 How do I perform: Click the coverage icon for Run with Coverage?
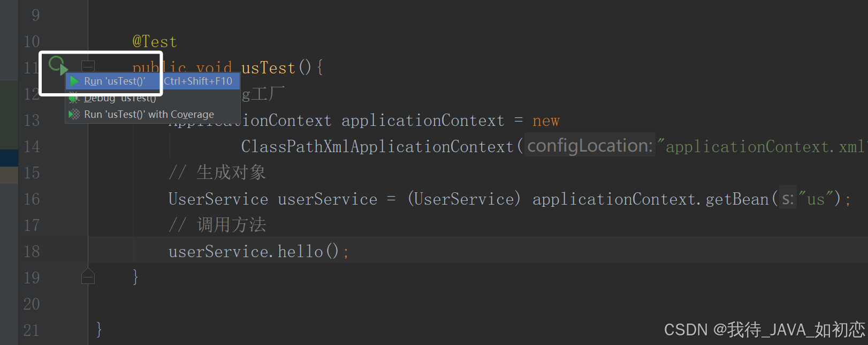(x=74, y=114)
